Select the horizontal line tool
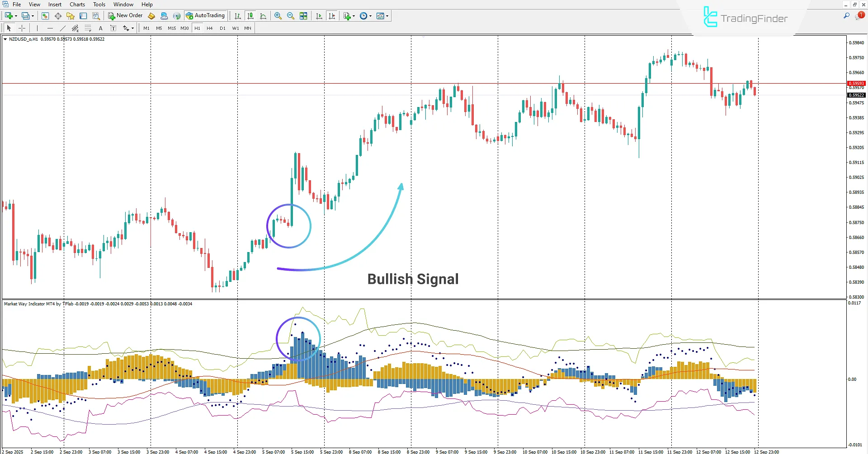Image resolution: width=868 pixels, height=454 pixels. click(x=50, y=28)
